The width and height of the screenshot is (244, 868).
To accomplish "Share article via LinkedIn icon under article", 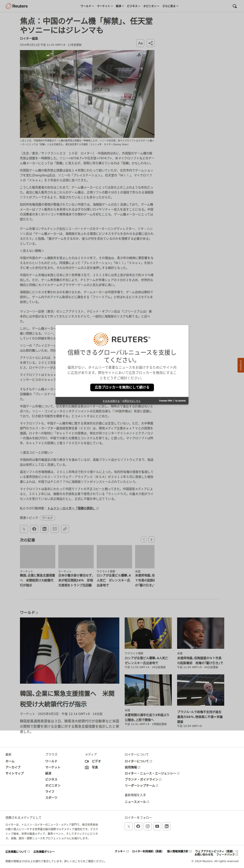I will [x=44, y=529].
